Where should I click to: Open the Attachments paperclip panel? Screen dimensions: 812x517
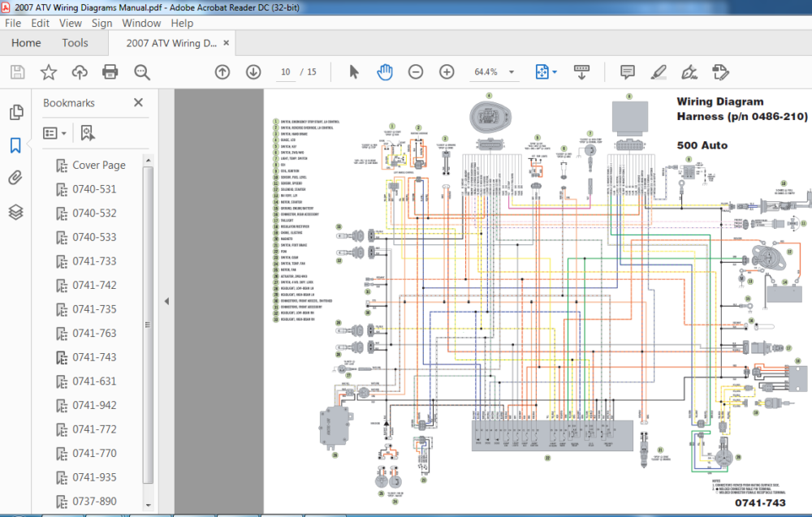tap(15, 178)
